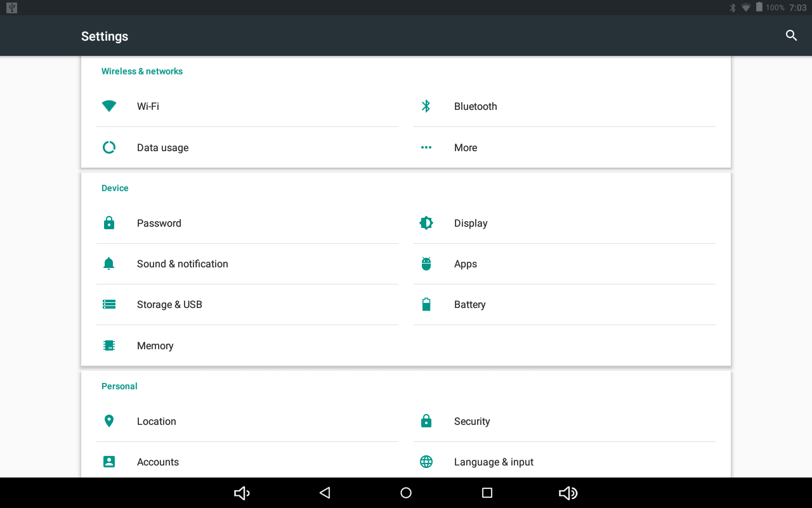Tap the Sound bell icon
The width and height of the screenshot is (812, 508).
point(109,264)
